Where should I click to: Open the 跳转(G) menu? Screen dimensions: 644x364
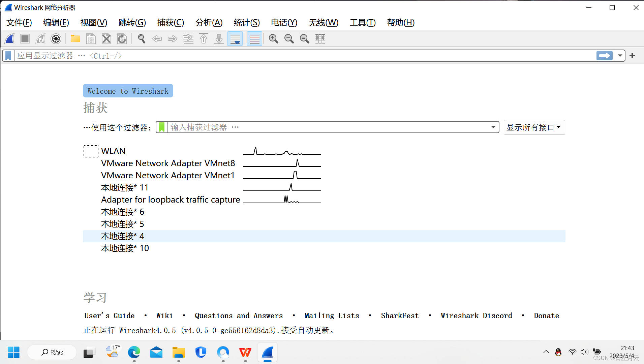132,23
